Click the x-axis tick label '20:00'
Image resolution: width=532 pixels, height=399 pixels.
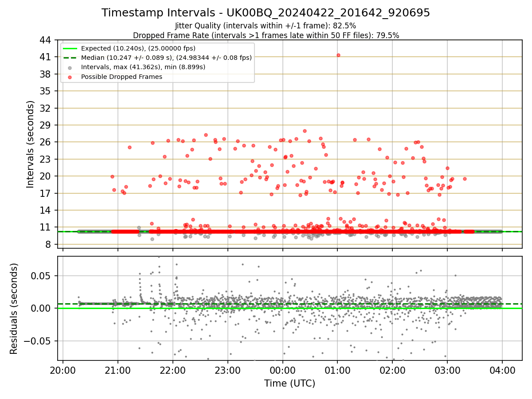pyautogui.click(x=63, y=370)
